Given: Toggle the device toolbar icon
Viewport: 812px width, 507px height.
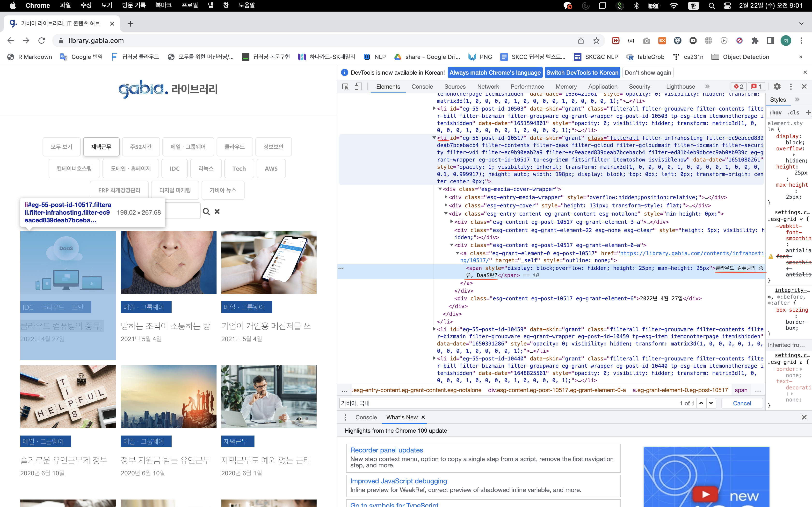Looking at the screenshot, I should (358, 86).
